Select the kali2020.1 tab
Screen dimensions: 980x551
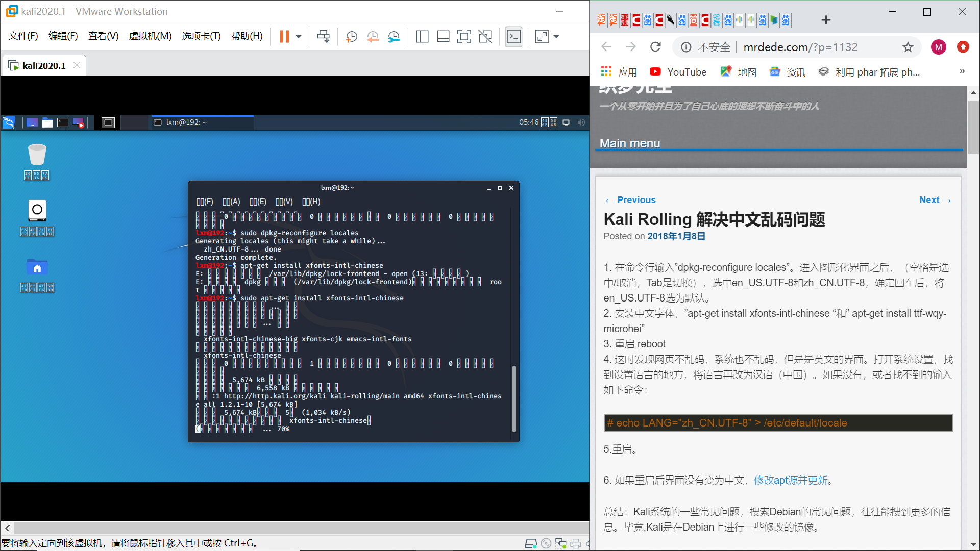click(x=43, y=65)
